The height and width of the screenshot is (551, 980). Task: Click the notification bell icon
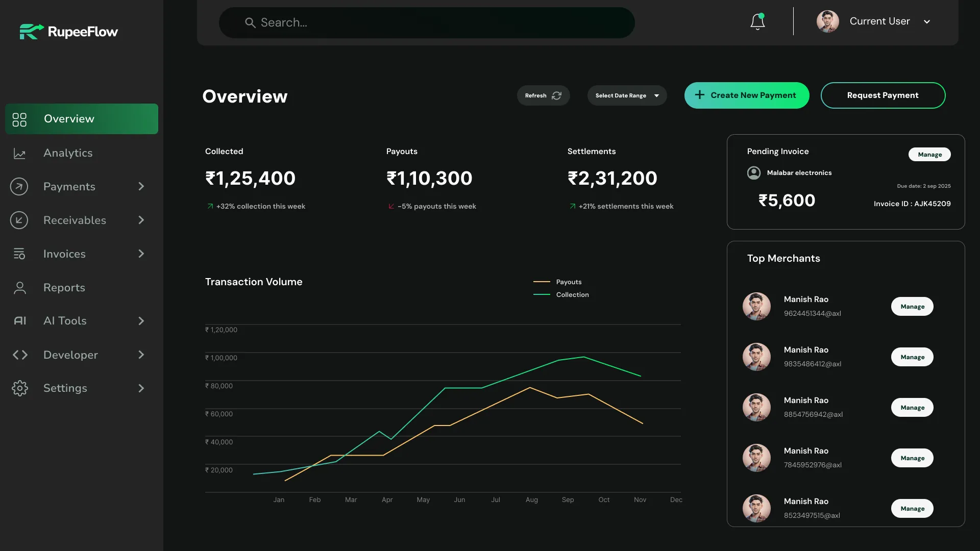coord(757,22)
